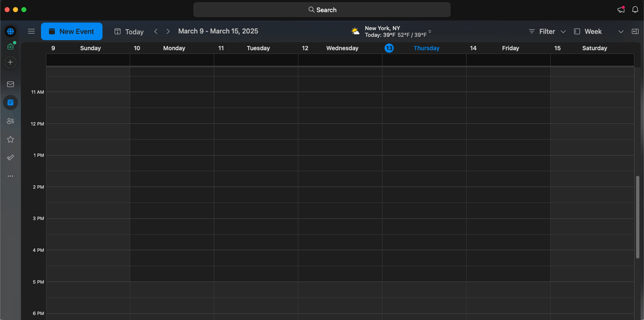Screen dimensions: 644x320
Task: Open Favorites star icon in sidebar
Action: pos(10,139)
